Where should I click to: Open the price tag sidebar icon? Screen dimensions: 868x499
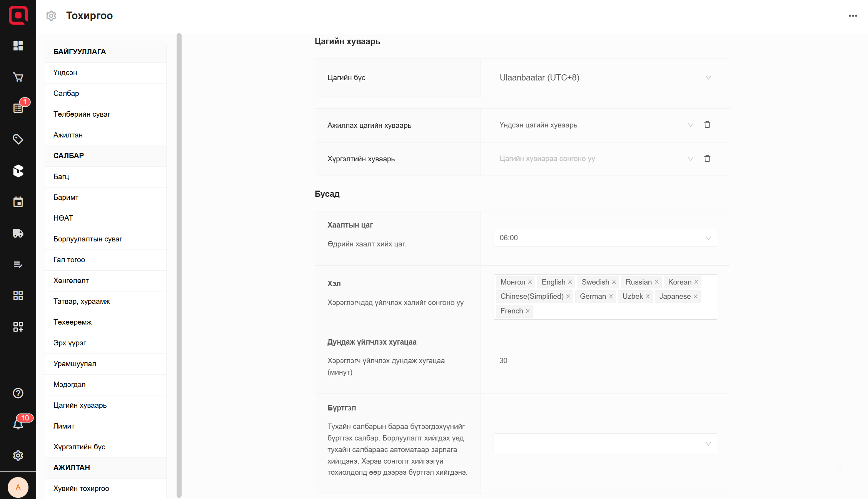click(18, 139)
